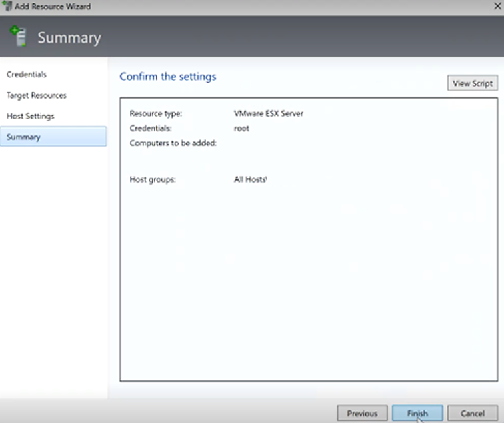Screen dimensions: 504x423
Task: Click the server icon beside Summary header
Action: click(18, 37)
